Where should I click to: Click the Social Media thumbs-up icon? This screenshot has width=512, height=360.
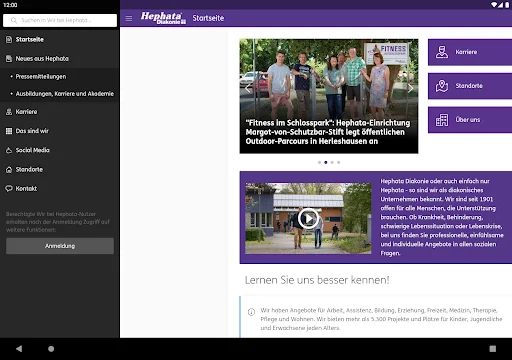(9, 150)
